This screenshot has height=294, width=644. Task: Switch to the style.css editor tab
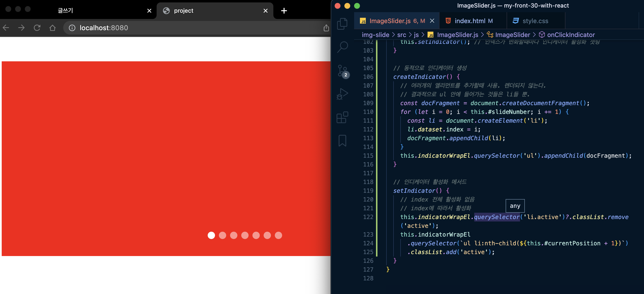pyautogui.click(x=535, y=21)
